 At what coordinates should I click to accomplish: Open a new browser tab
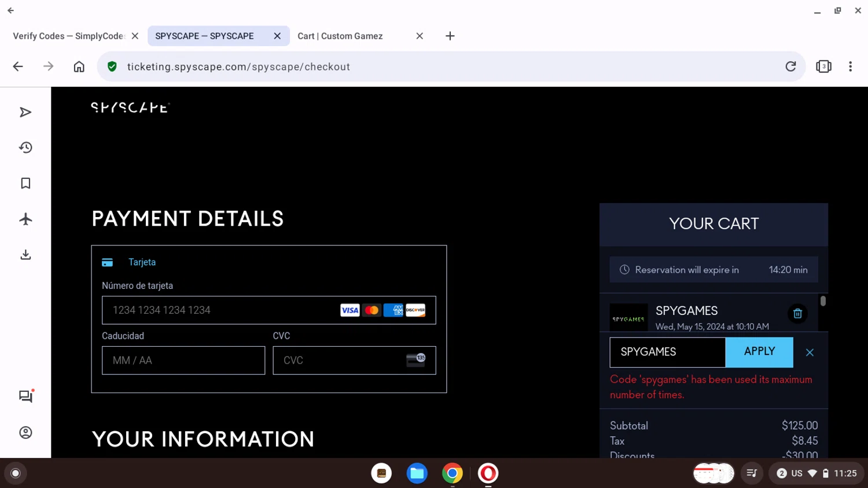point(450,36)
